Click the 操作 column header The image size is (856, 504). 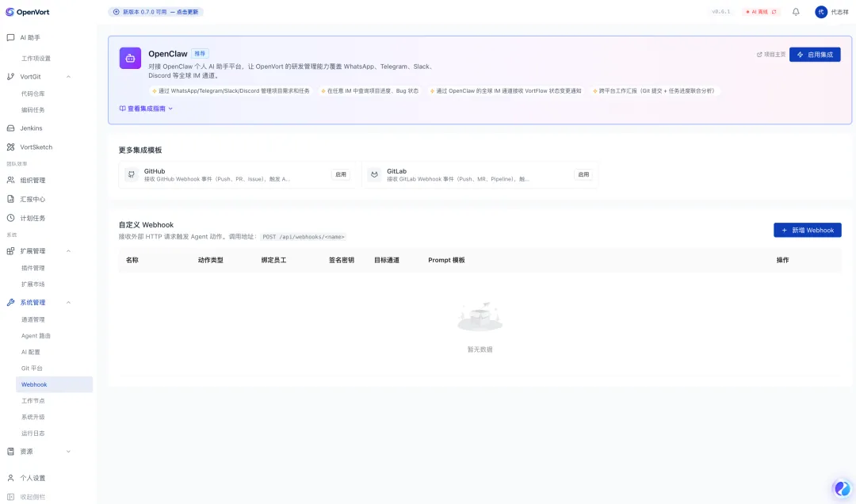coord(783,261)
